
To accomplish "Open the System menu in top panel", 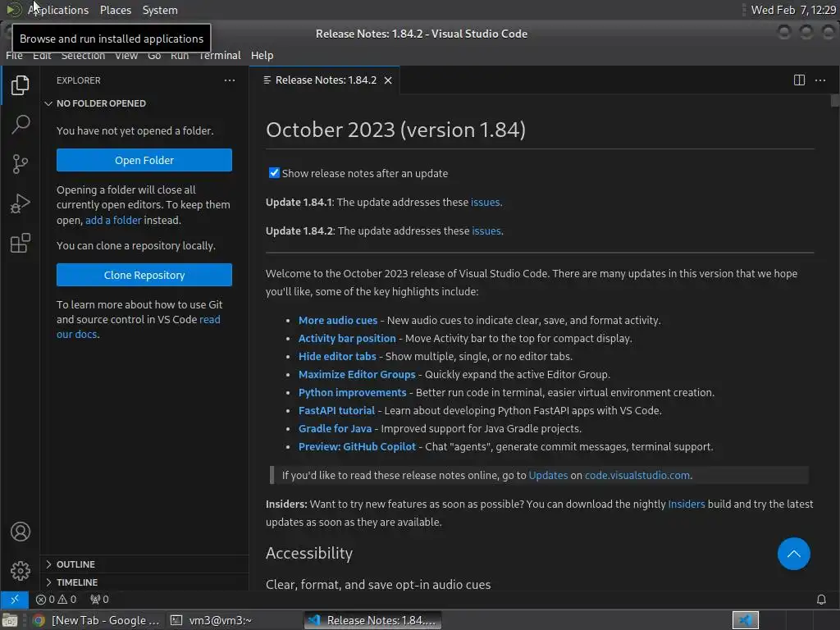I will (x=160, y=10).
